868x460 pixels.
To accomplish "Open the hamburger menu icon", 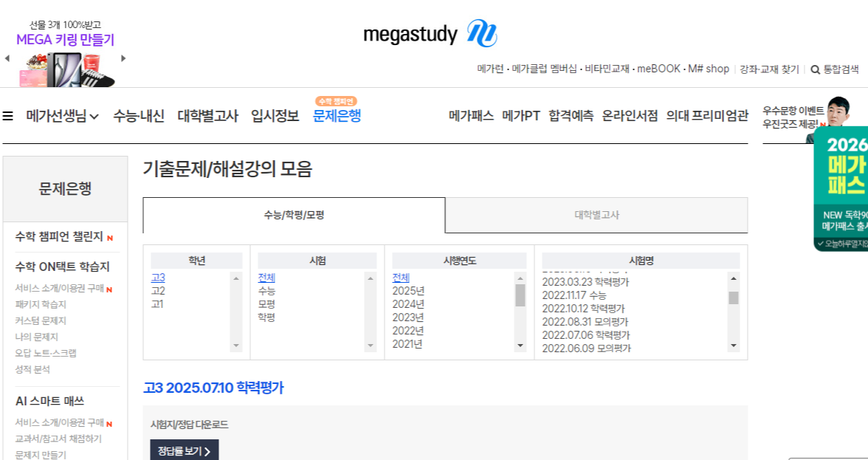I will [x=7, y=116].
